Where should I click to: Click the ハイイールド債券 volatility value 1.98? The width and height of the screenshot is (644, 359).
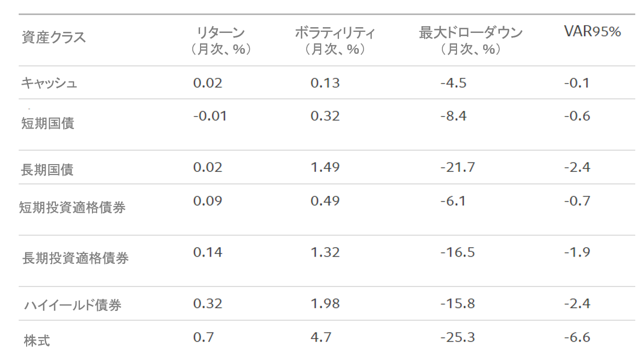[x=325, y=303]
